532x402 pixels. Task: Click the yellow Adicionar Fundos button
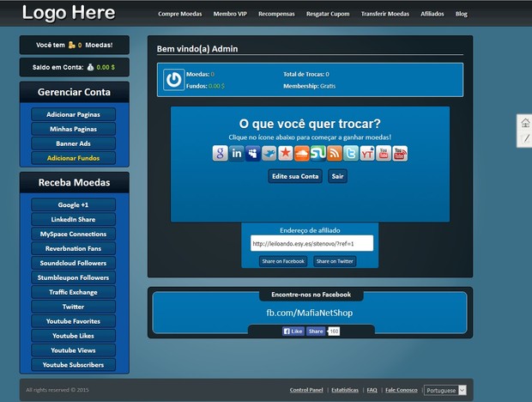click(73, 158)
